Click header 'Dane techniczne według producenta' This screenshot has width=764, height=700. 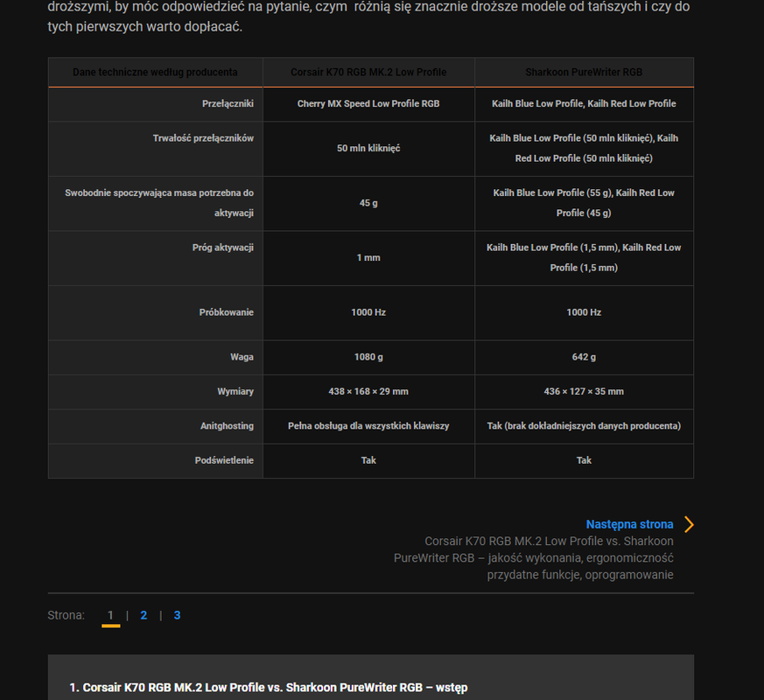(x=155, y=72)
